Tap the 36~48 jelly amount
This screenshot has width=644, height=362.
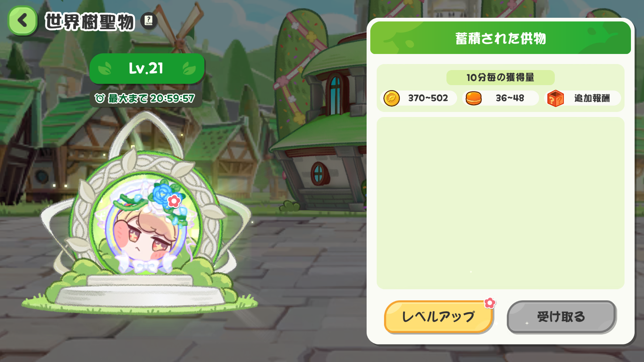(x=510, y=98)
